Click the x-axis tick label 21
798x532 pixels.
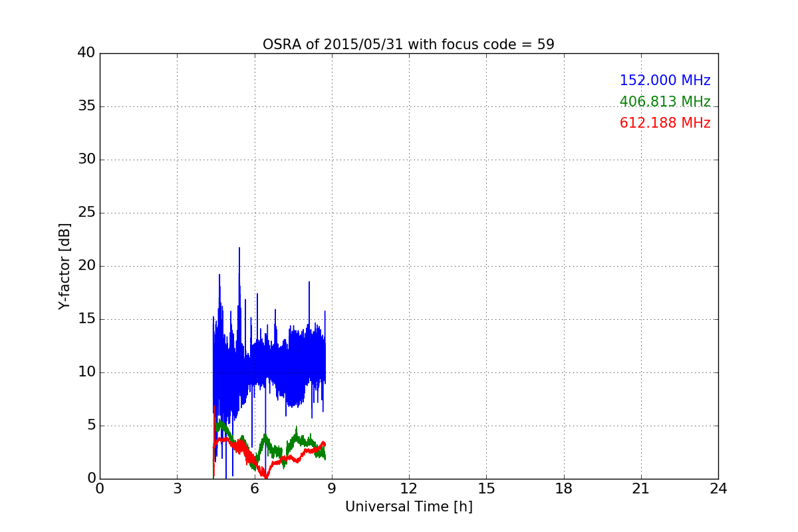pos(641,489)
